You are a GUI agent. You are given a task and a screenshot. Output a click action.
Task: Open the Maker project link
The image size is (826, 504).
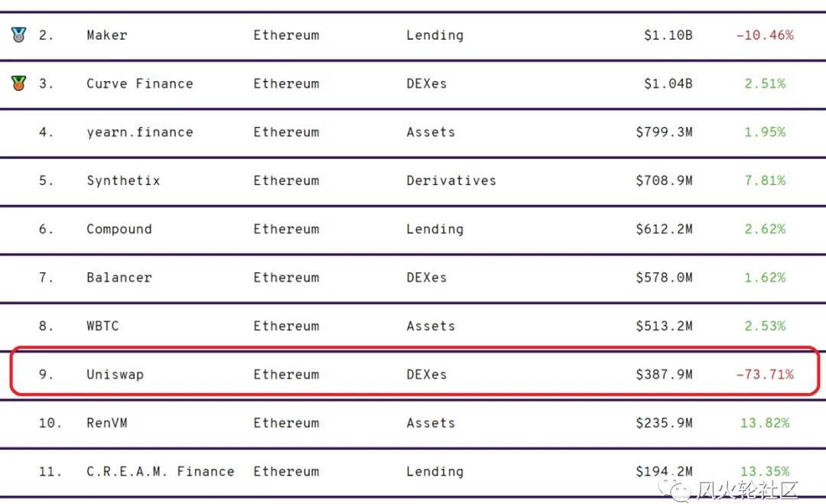click(x=107, y=35)
